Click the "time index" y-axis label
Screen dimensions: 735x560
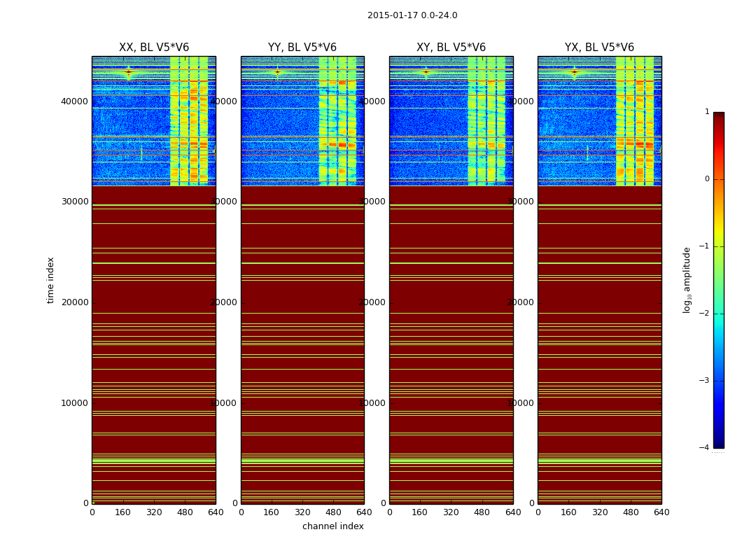point(50,279)
